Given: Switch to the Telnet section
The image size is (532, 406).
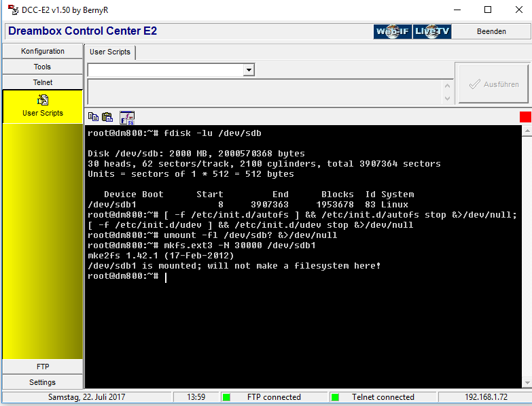Looking at the screenshot, I should pyautogui.click(x=42, y=82).
